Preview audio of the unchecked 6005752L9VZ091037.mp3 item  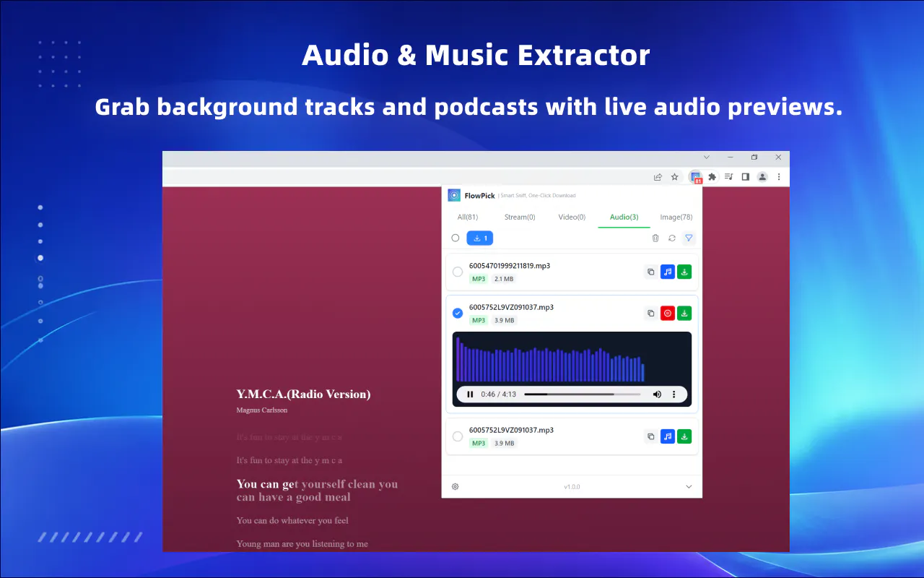tap(668, 436)
